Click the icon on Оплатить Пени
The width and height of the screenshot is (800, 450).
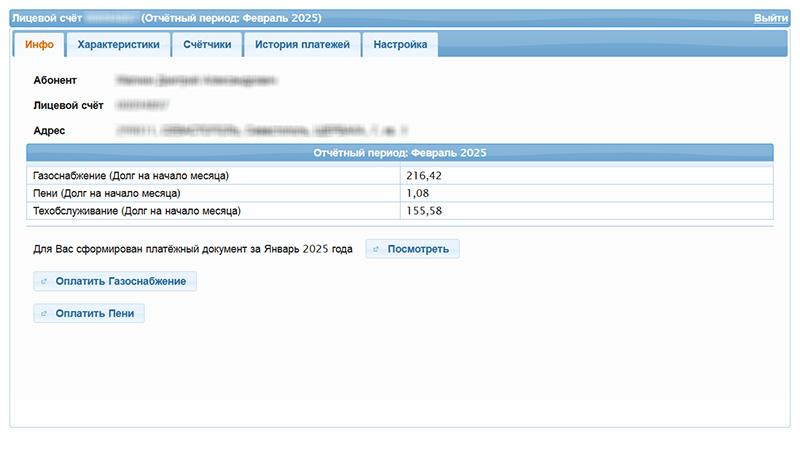44,313
